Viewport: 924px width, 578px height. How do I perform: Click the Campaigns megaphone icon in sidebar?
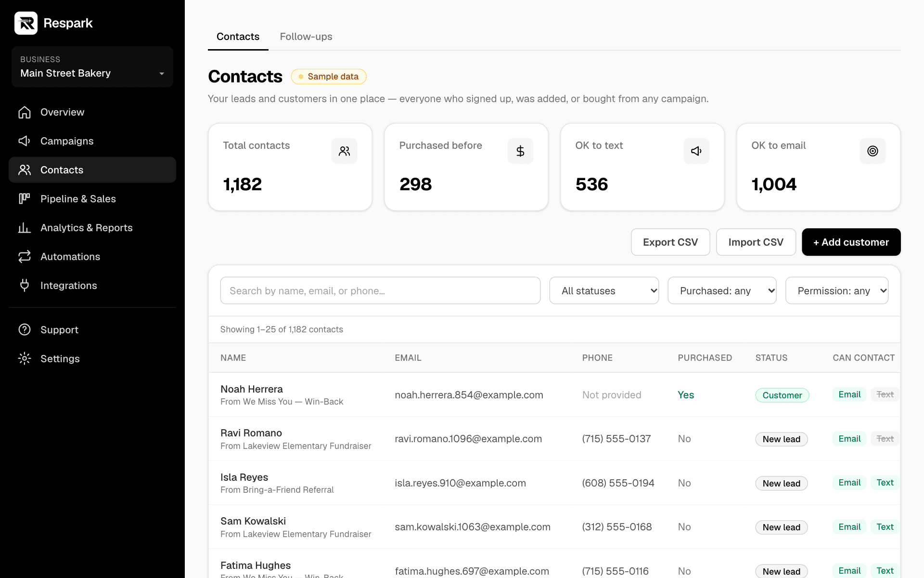[x=25, y=141]
